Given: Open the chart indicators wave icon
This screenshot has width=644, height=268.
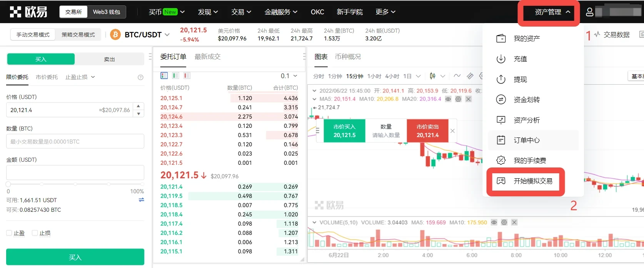Looking at the screenshot, I should (457, 76).
